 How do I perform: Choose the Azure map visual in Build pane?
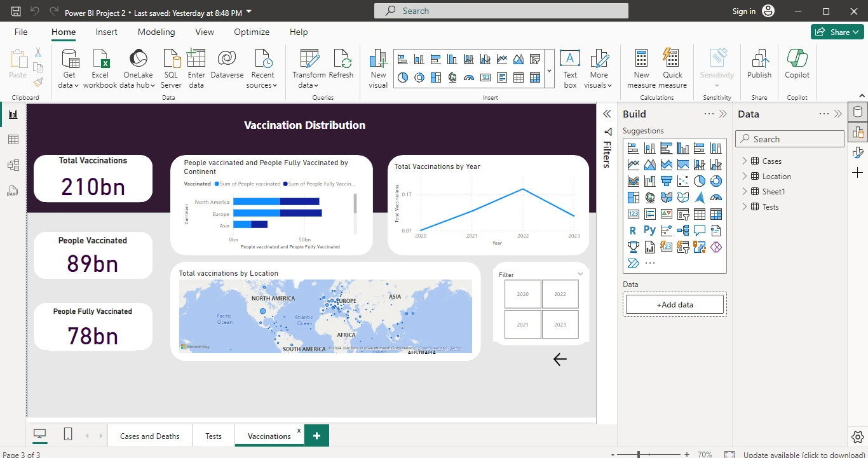700,198
